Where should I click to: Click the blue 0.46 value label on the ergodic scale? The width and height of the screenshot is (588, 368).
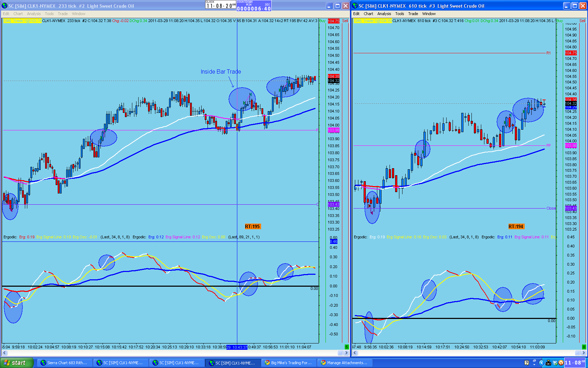tap(334, 241)
